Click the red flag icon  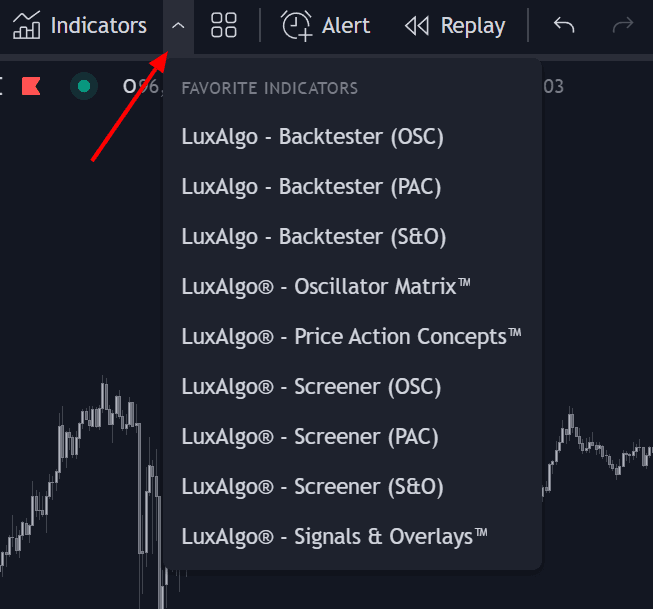(31, 86)
